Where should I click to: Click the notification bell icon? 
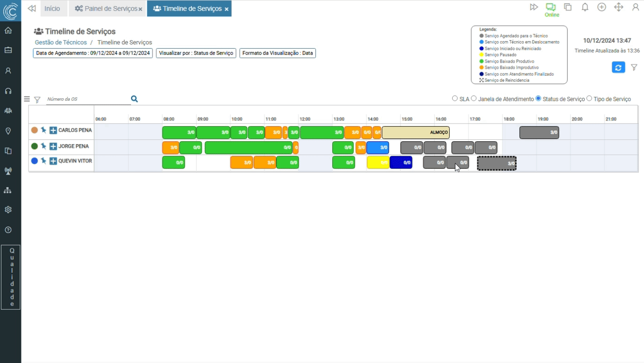click(585, 7)
